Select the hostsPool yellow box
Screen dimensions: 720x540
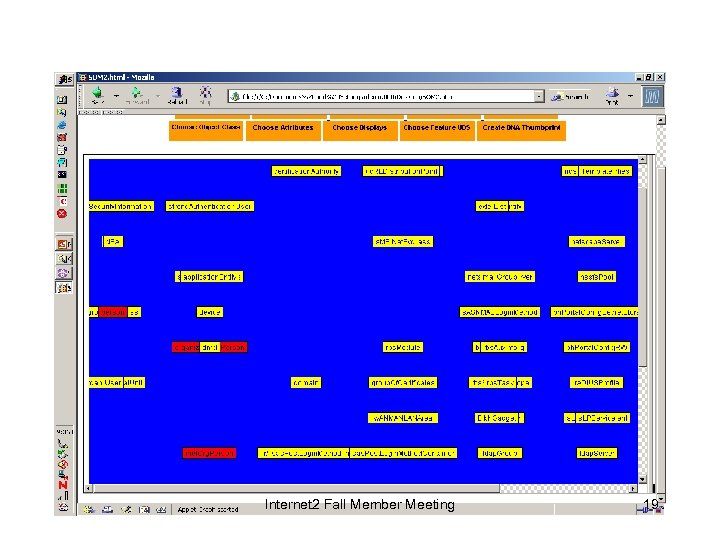tap(596, 277)
